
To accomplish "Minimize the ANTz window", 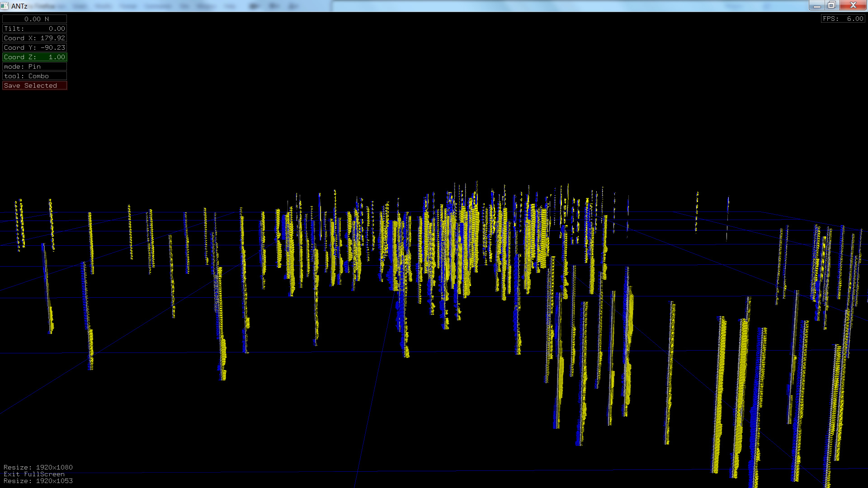I will (816, 5).
